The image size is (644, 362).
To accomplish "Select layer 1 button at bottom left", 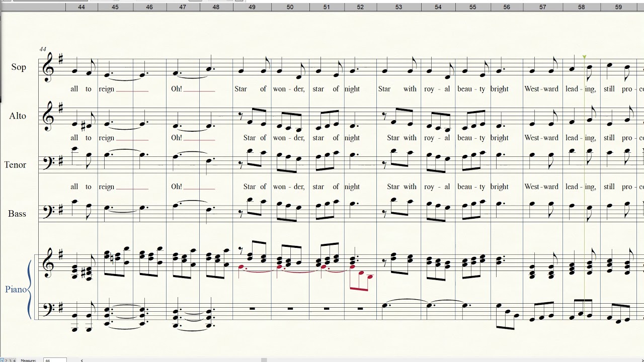I will (x=2, y=360).
